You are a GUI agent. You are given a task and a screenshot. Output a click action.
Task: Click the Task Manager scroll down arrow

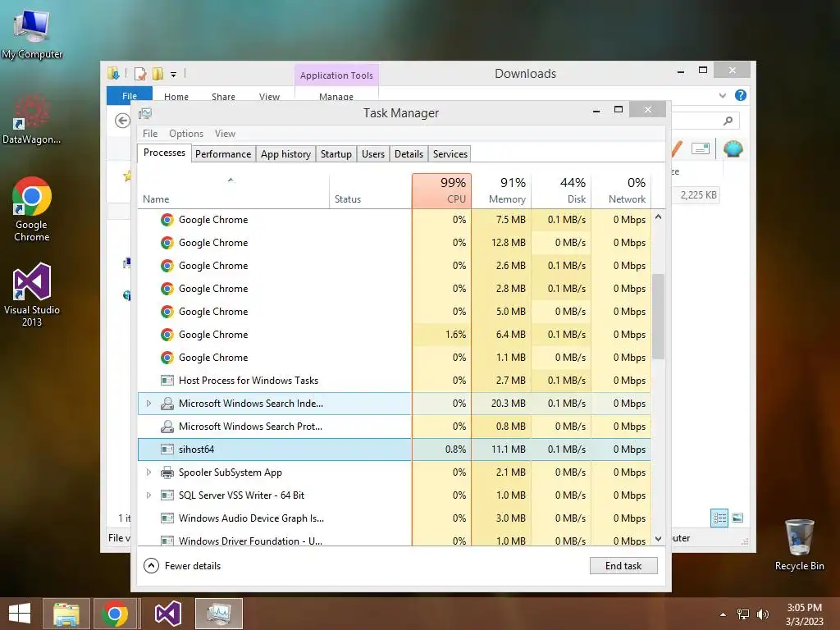click(x=659, y=538)
